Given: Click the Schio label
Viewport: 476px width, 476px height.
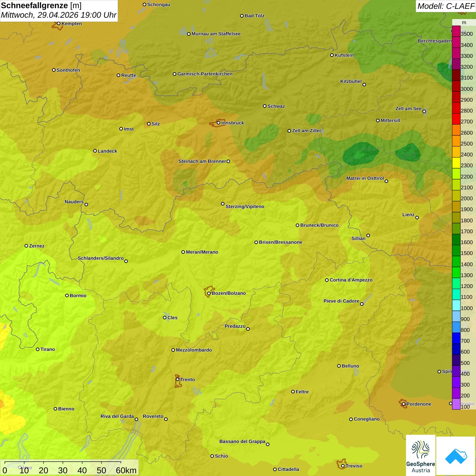Looking at the screenshot, I should (221, 456).
